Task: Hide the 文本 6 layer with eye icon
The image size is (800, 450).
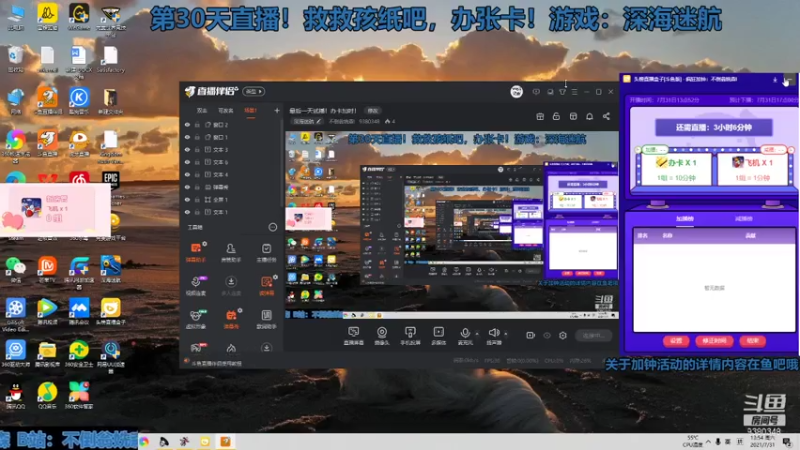Action: coord(187,162)
